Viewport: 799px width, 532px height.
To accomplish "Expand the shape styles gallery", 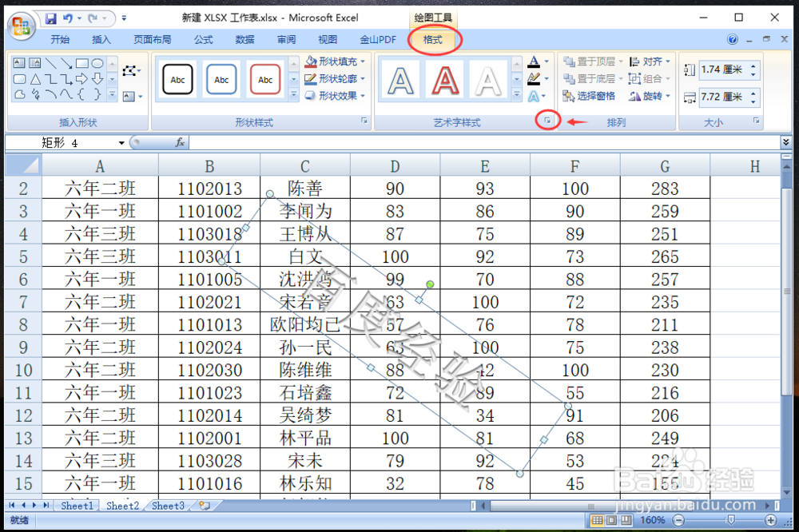I will coord(293,95).
